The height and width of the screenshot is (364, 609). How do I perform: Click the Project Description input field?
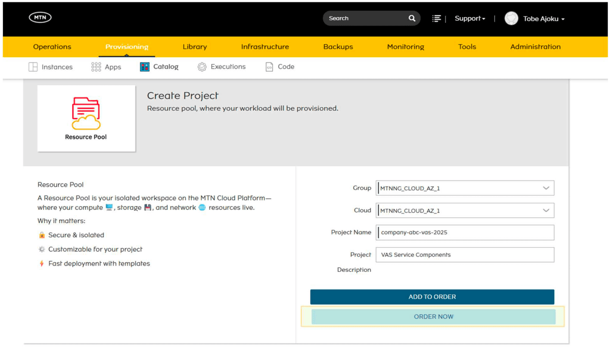tap(465, 255)
